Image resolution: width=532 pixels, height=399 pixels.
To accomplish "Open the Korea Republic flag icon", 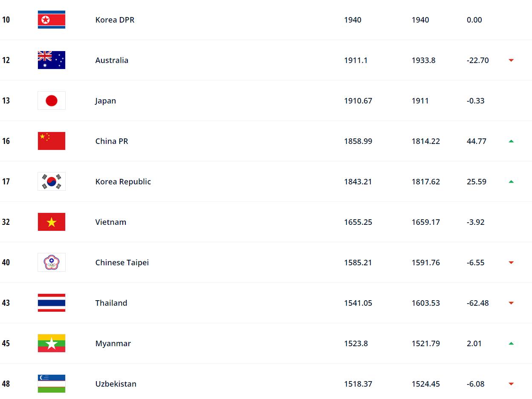I will pos(52,181).
